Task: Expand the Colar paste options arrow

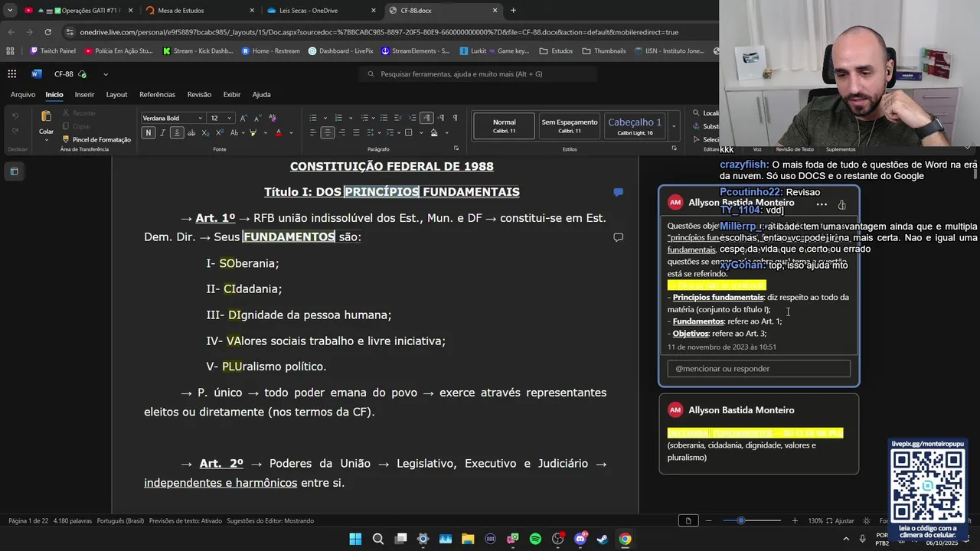Action: click(x=47, y=140)
